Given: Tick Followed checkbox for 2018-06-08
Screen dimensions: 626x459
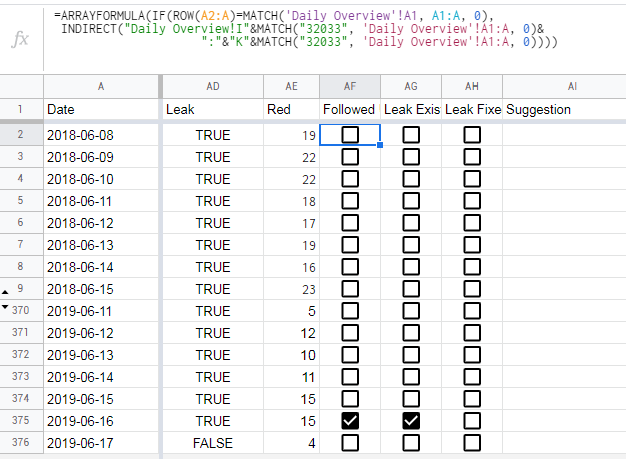Looking at the screenshot, I should pyautogui.click(x=350, y=135).
